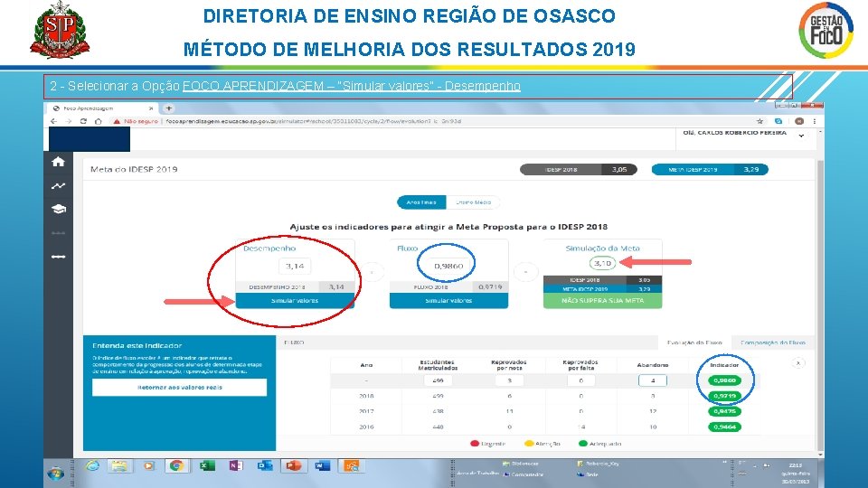Open Word from the taskbar
The width and height of the screenshot is (868, 488).
(x=322, y=466)
